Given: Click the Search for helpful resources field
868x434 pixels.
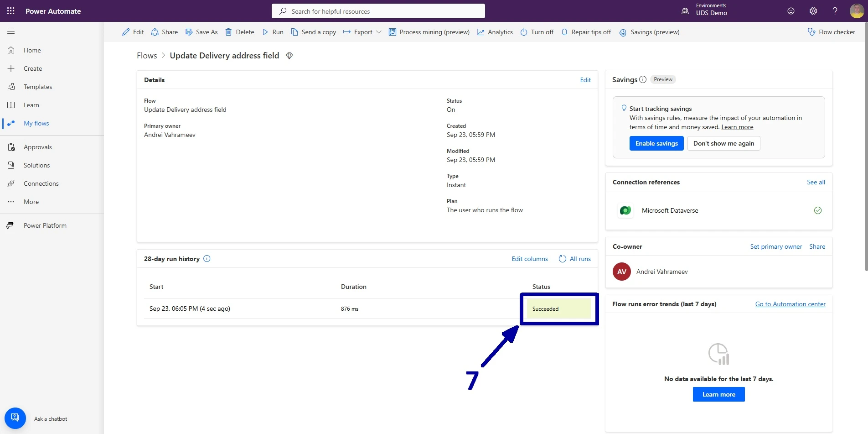Looking at the screenshot, I should click(378, 11).
